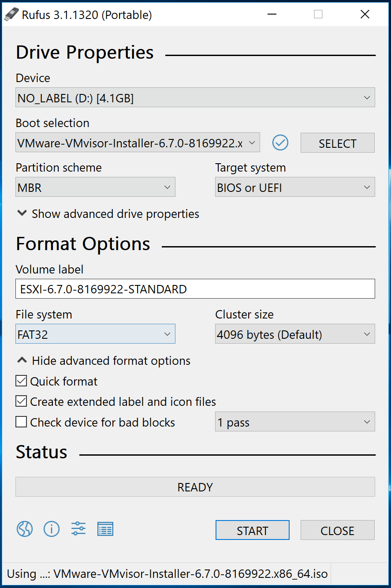Close the Rufus window
The width and height of the screenshot is (391, 588).
click(365, 15)
